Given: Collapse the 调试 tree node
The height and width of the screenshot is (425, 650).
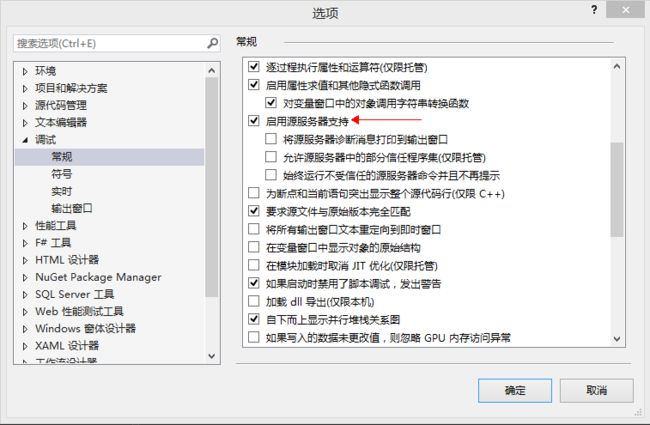Looking at the screenshot, I should [x=25, y=140].
